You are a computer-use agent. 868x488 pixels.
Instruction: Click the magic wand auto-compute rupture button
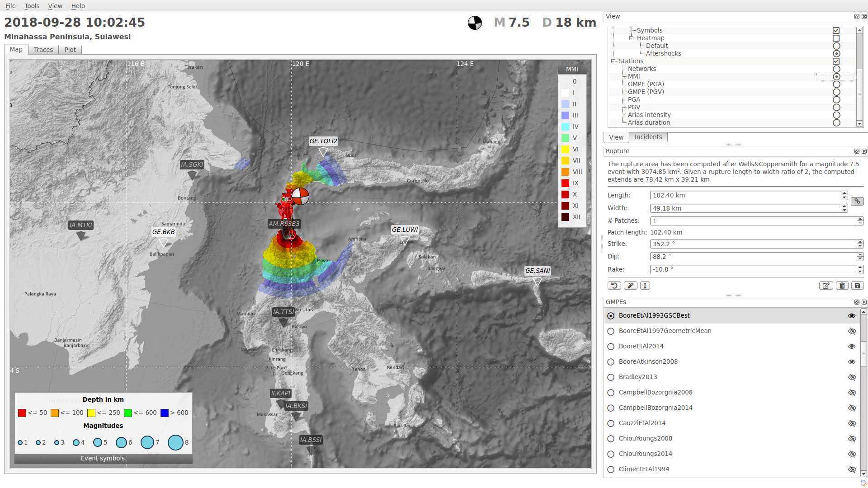[630, 286]
